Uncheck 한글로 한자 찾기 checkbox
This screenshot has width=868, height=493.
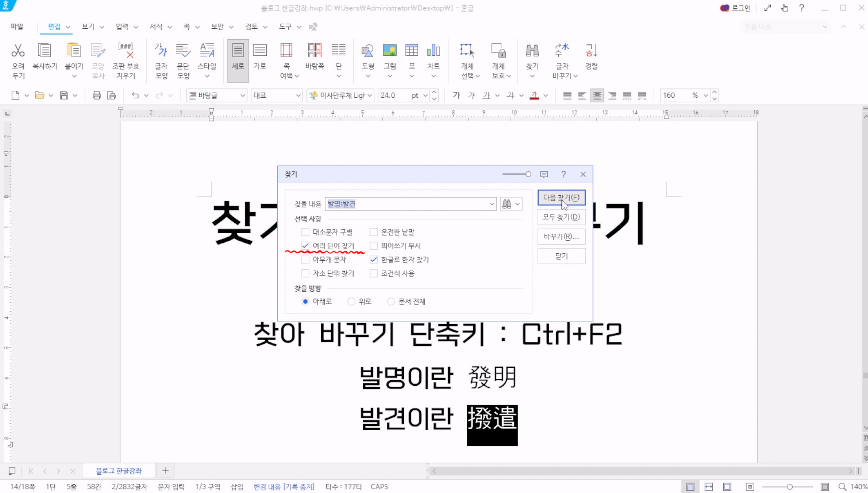[x=374, y=259]
